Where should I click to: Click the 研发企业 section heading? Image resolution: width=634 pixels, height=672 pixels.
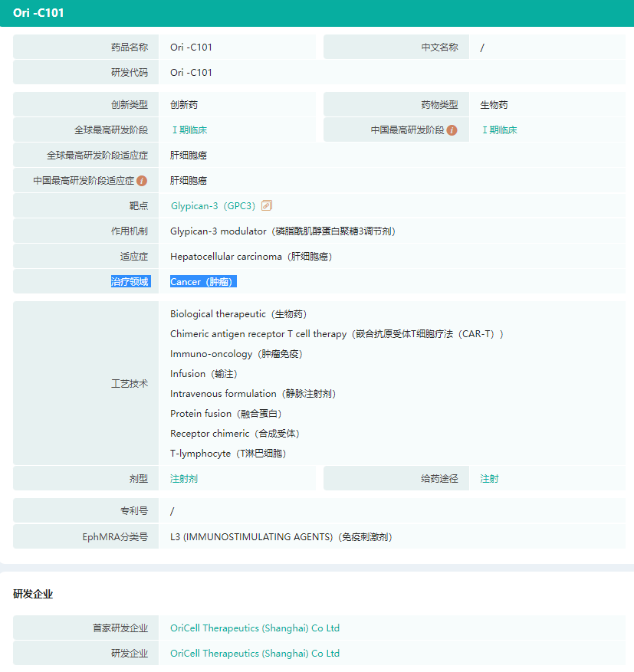[x=33, y=594]
